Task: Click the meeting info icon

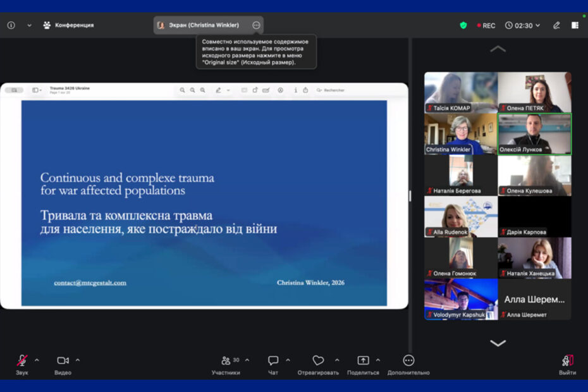Action: pyautogui.click(x=11, y=25)
